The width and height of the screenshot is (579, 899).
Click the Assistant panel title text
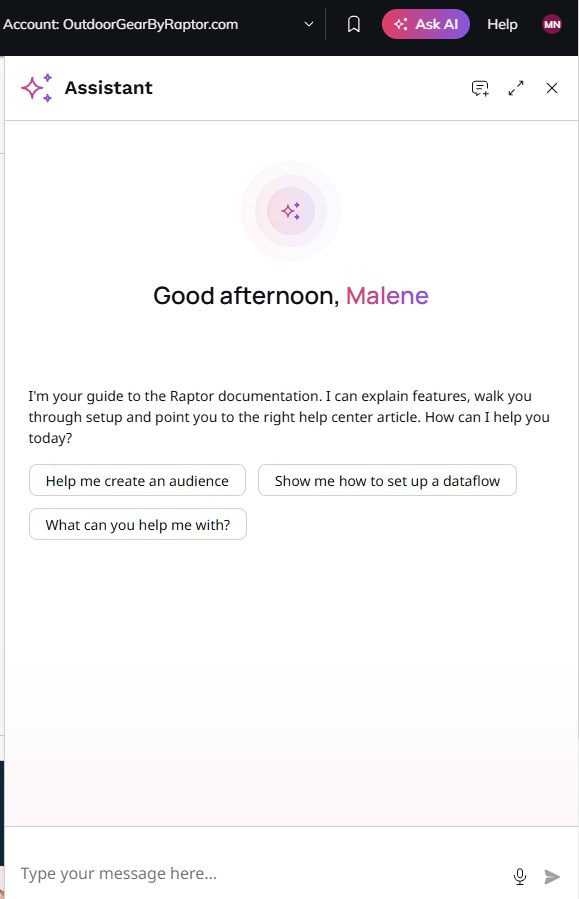coord(108,88)
